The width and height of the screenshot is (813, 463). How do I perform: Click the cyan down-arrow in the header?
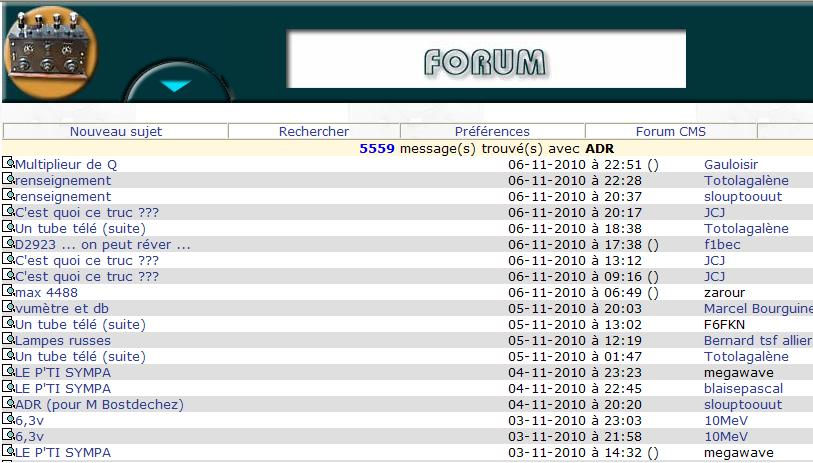pyautogui.click(x=176, y=86)
